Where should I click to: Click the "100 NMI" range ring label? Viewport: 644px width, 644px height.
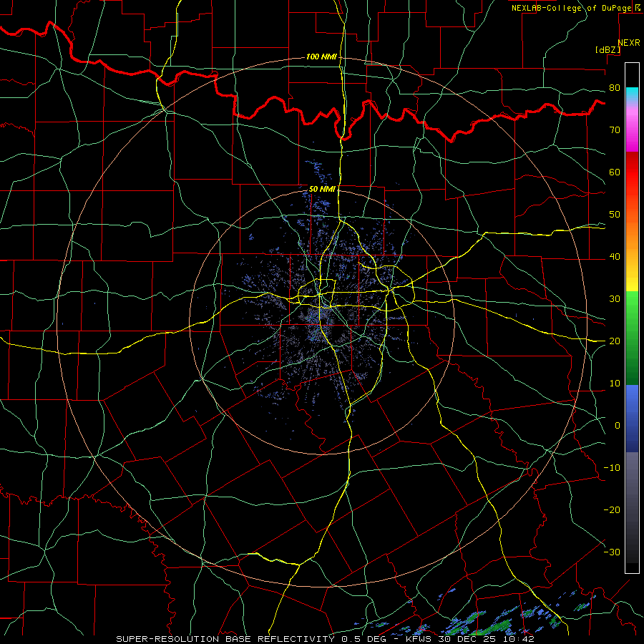tap(321, 57)
